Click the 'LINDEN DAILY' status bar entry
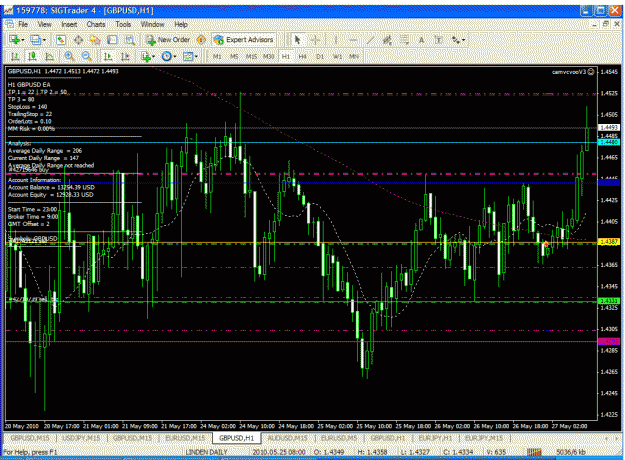625x460 pixels. click(206, 452)
